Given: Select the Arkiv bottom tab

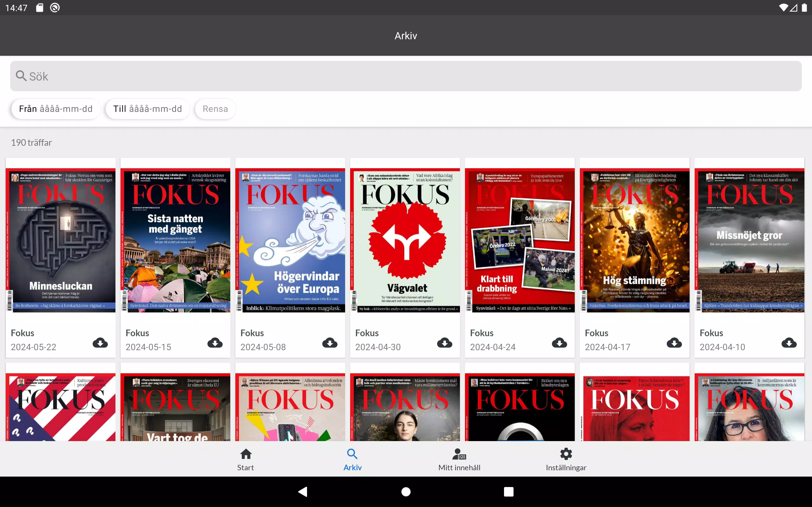Looking at the screenshot, I should click(x=352, y=459).
